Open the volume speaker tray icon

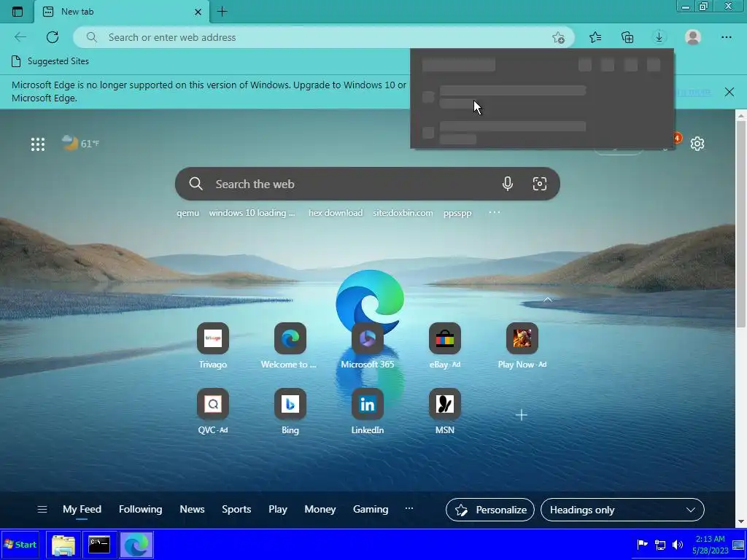point(678,544)
